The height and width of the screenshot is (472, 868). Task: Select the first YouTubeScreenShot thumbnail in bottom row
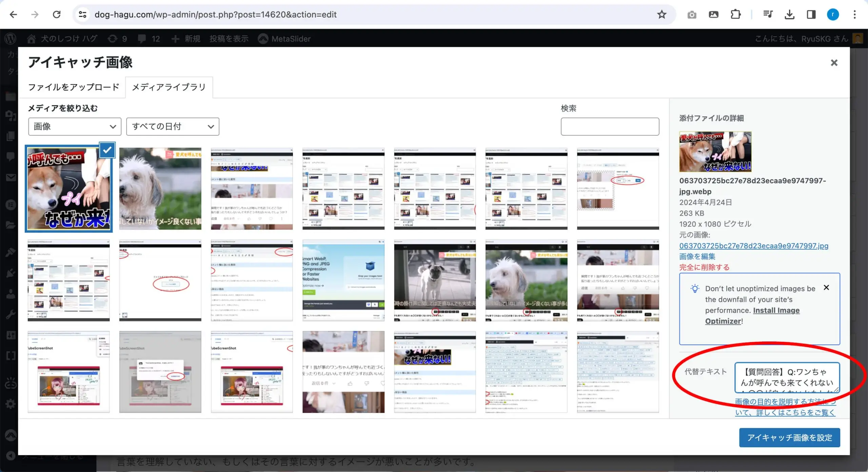pyautogui.click(x=68, y=372)
